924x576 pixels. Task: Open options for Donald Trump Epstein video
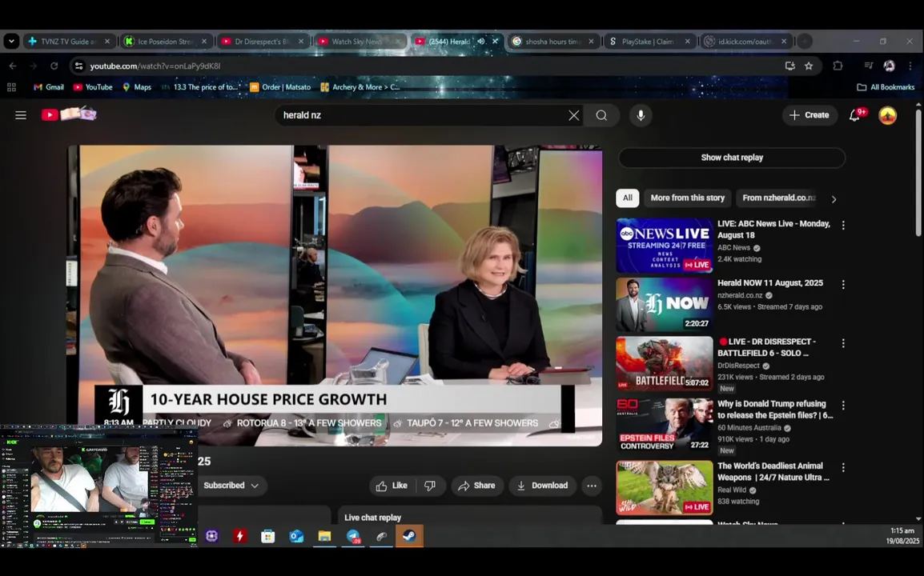pos(843,406)
